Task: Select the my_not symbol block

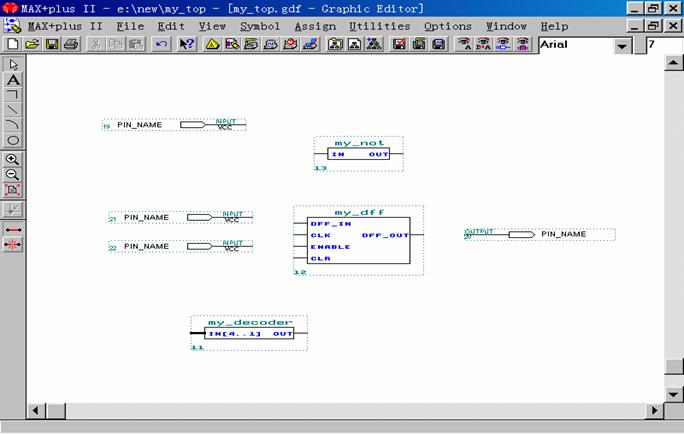Action: pos(359,154)
